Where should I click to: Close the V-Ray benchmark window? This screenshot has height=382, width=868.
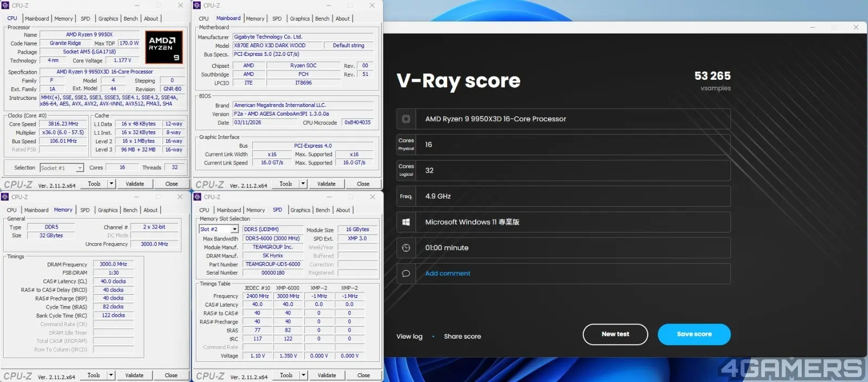point(856,27)
